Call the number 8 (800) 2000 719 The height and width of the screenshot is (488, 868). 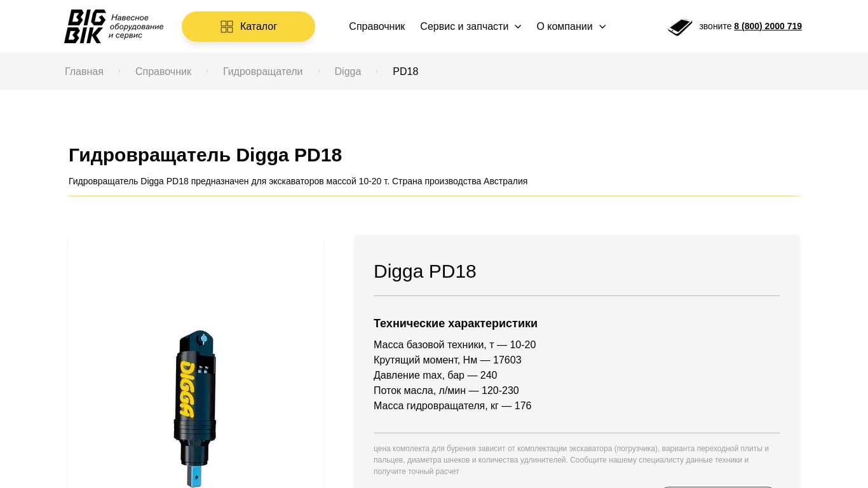coord(768,26)
